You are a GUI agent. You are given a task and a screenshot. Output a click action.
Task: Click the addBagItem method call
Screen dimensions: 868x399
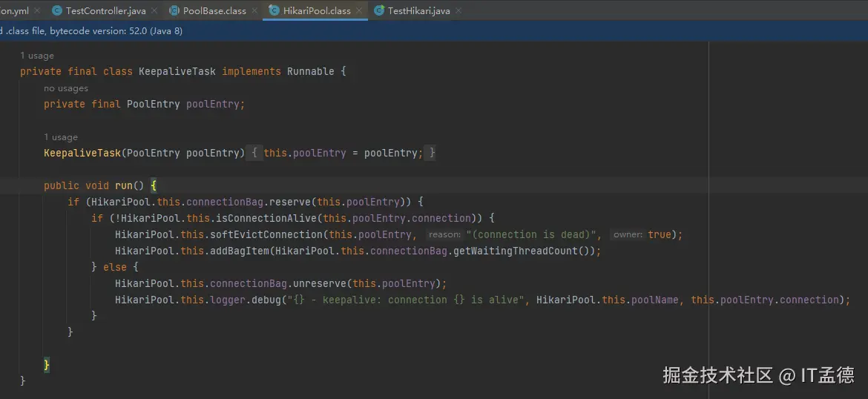pyautogui.click(x=240, y=251)
